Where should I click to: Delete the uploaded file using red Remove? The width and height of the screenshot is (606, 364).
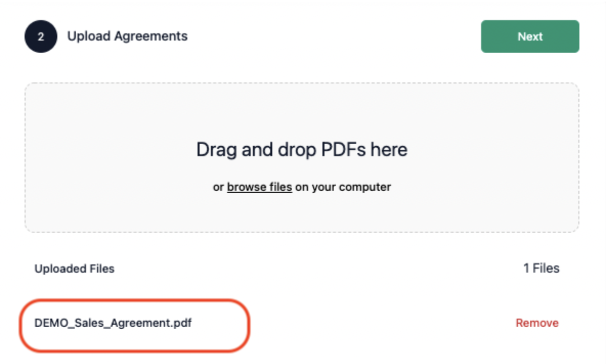tap(537, 323)
